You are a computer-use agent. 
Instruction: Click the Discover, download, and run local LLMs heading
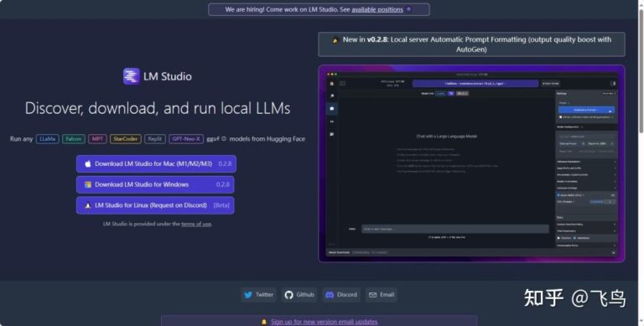click(158, 108)
